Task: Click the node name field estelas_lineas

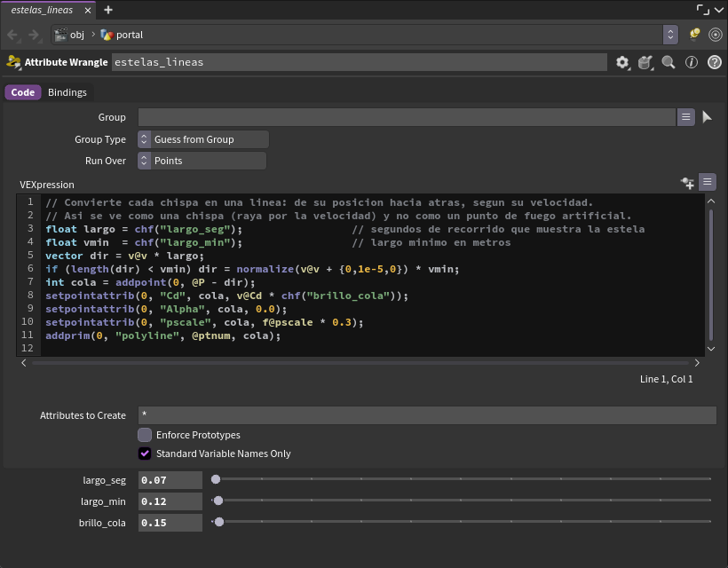Action: (360, 62)
